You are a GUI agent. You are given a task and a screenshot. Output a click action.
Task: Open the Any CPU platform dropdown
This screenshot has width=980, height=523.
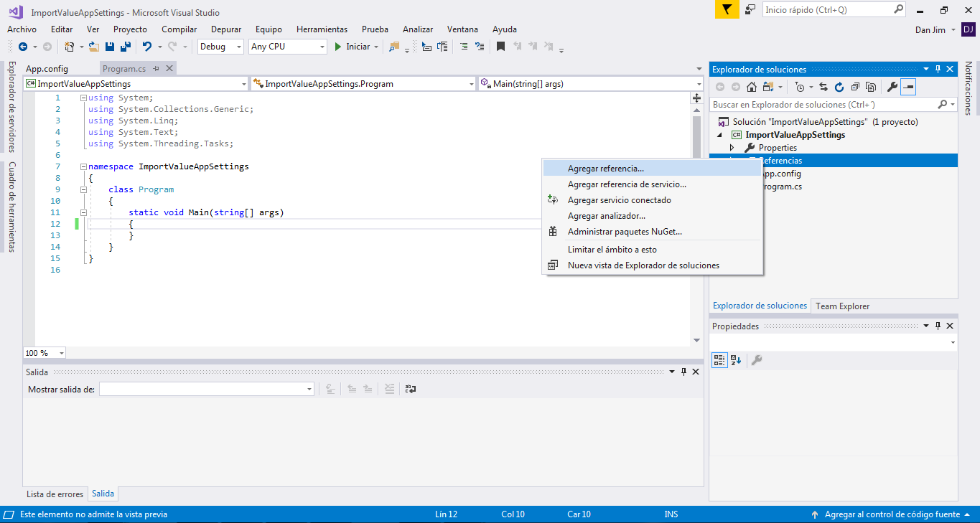click(x=287, y=47)
